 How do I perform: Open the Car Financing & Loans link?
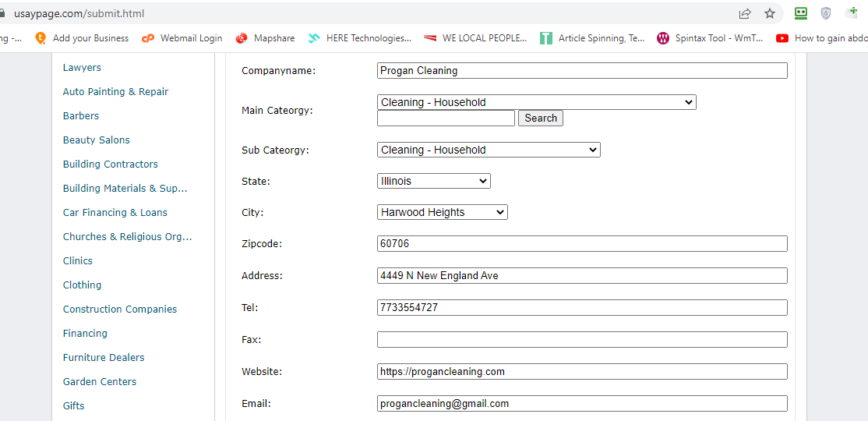[115, 213]
